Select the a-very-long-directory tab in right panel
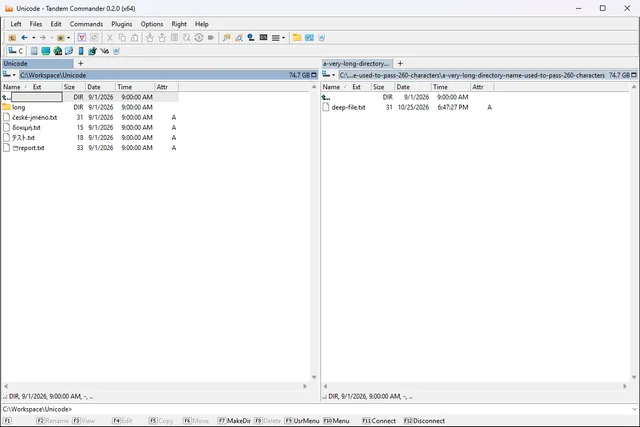 point(357,64)
